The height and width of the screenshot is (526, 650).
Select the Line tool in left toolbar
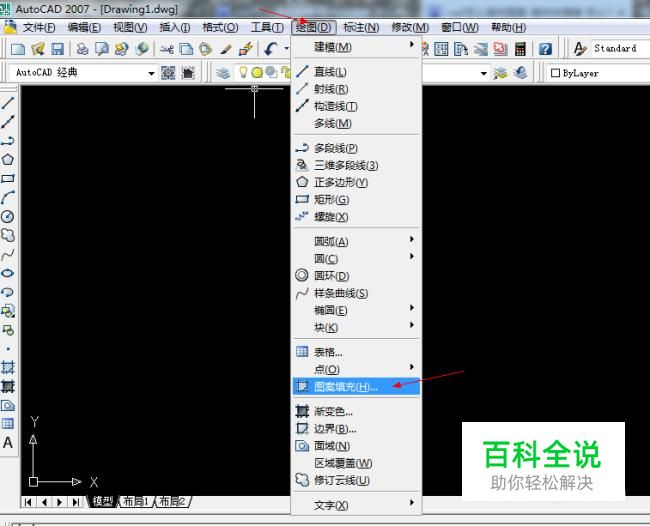pyautogui.click(x=8, y=102)
